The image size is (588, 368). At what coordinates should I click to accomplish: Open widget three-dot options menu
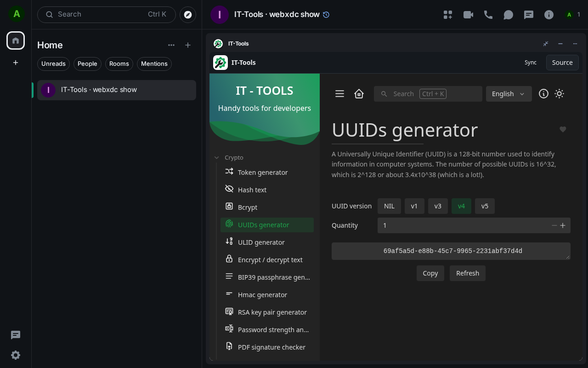click(575, 44)
